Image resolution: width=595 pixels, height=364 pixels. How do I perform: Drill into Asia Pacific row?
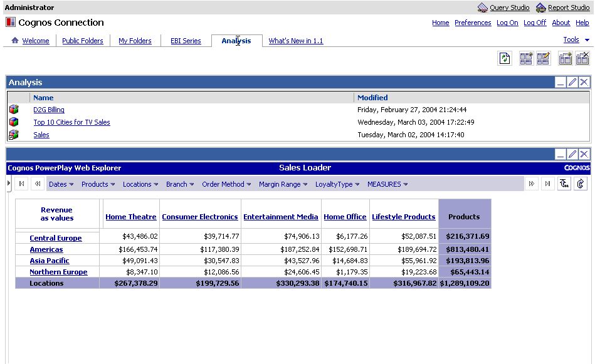click(x=50, y=261)
